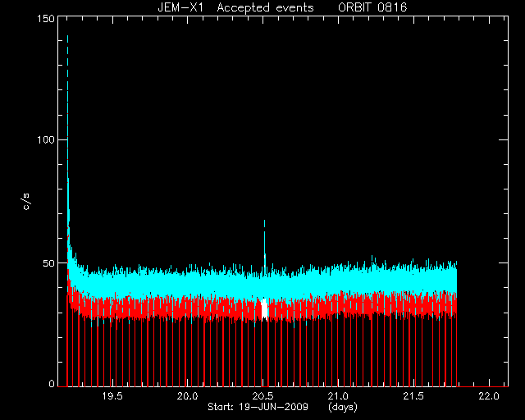
Task: Click the 'ORBIT 0816' text in title
Action: pos(372,7)
